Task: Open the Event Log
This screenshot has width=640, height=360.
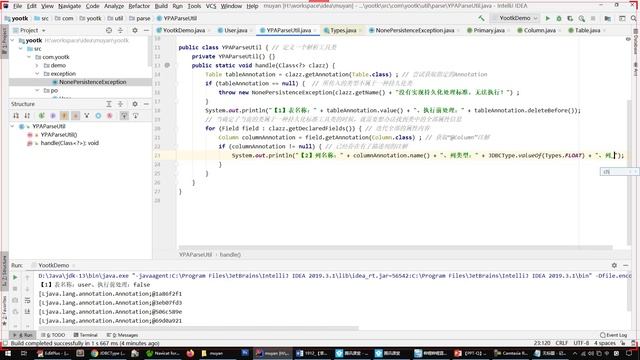Action: [x=613, y=335]
